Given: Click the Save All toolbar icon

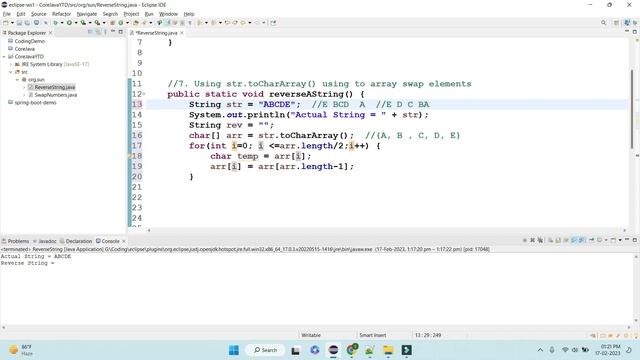Looking at the screenshot, I should 27,23.
